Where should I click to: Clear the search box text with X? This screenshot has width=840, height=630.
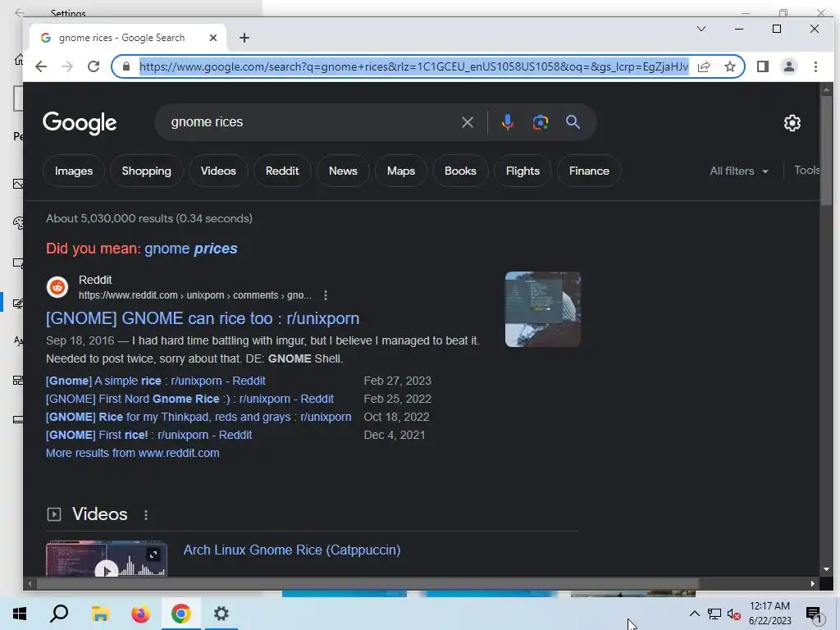click(x=467, y=122)
